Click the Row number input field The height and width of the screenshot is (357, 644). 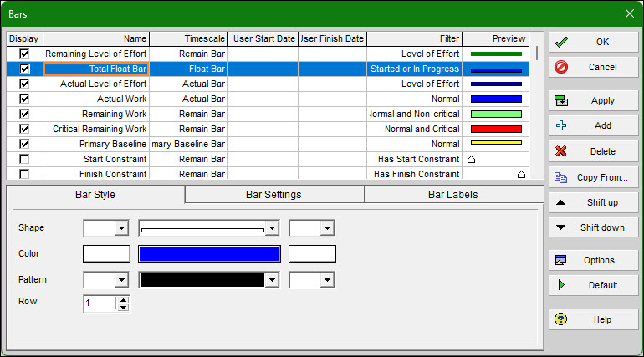(100, 303)
